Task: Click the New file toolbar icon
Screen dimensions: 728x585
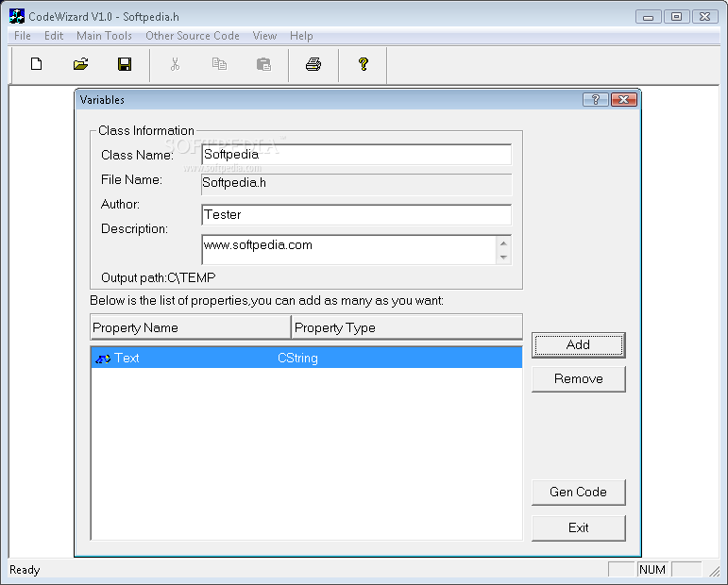Action: (x=36, y=64)
